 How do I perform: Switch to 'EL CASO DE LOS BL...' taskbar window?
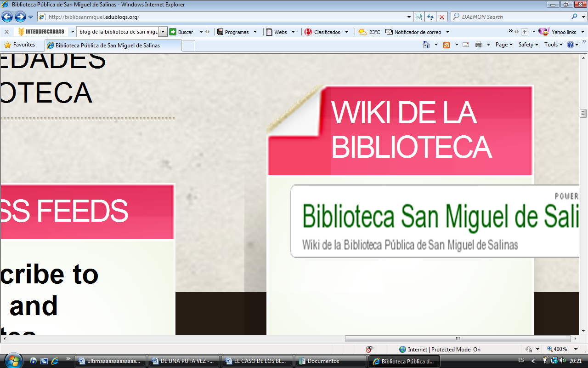click(x=257, y=361)
